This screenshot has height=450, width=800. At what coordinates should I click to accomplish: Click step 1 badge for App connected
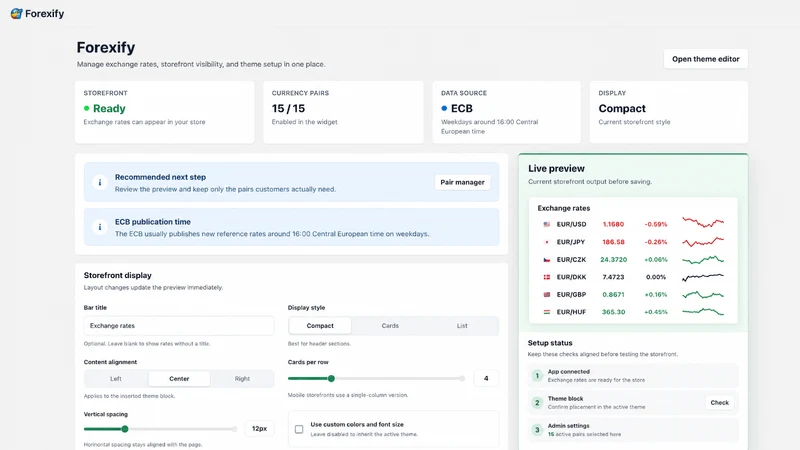coord(537,376)
